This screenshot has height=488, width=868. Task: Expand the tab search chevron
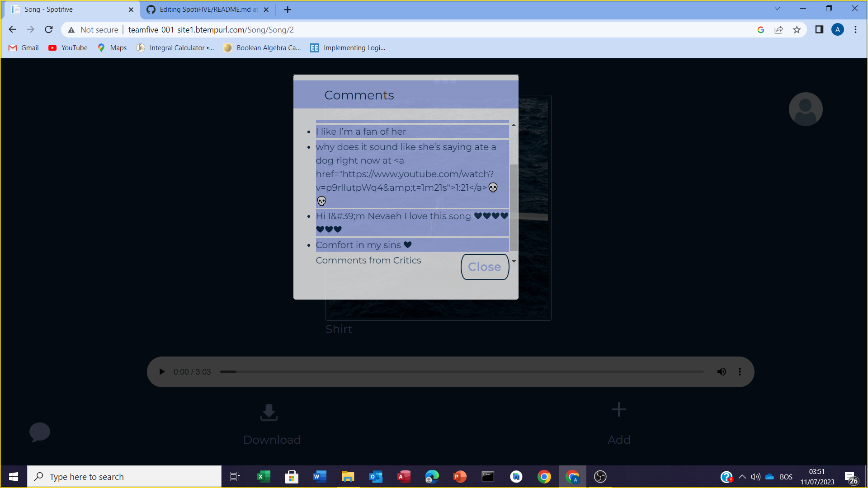coord(777,8)
